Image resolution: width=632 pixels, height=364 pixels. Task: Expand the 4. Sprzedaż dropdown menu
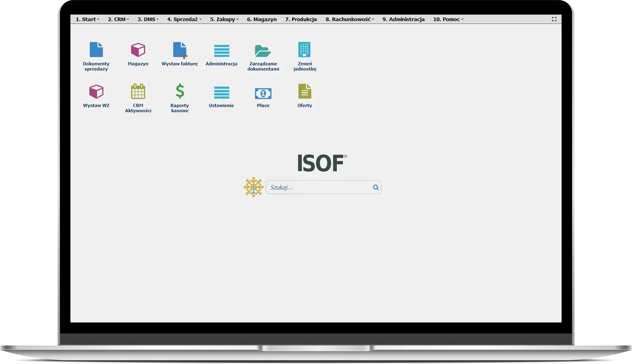[184, 19]
